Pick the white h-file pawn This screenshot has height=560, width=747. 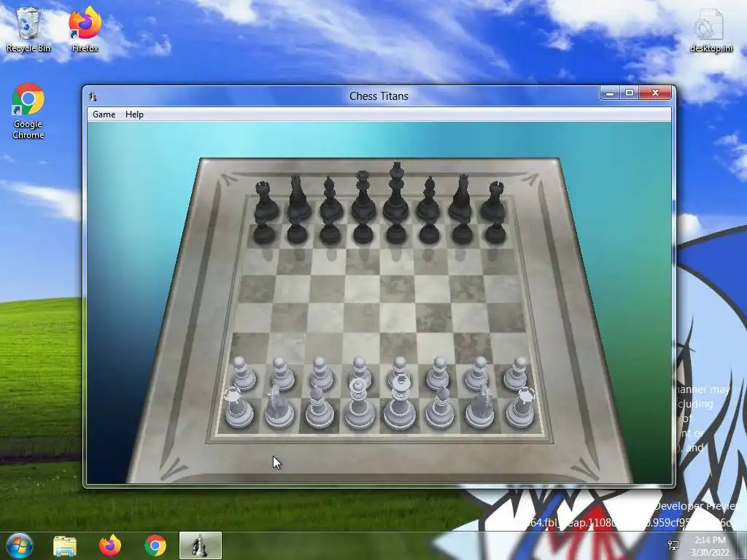point(516,374)
